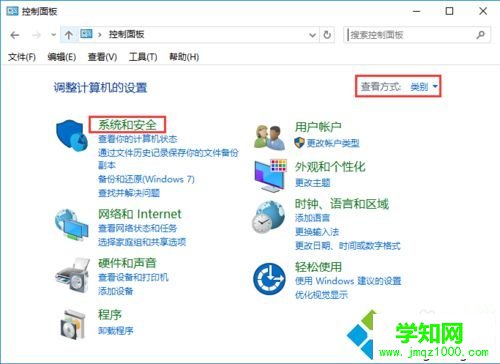Click the Clock, Language and Region globe icon

[x=269, y=217]
